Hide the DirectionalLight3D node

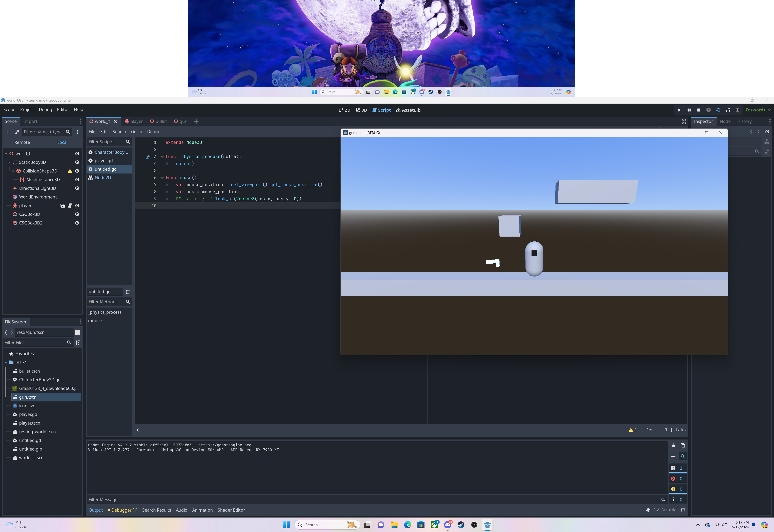pos(77,188)
